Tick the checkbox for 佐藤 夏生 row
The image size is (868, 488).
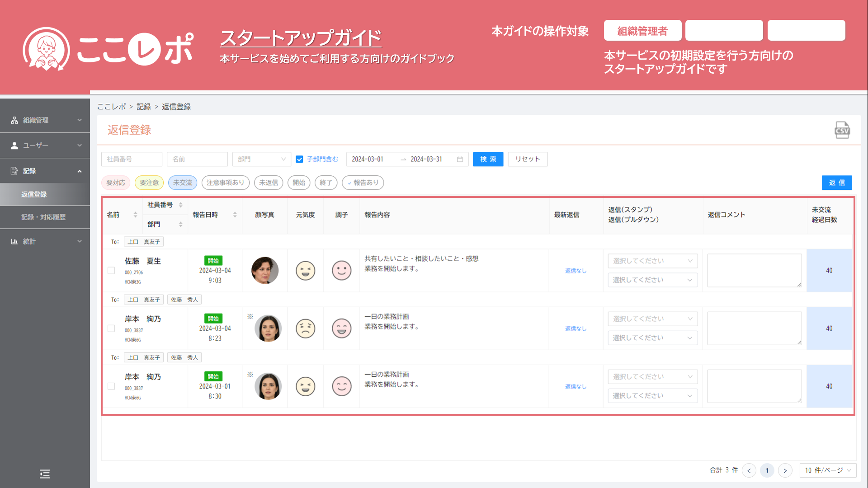[111, 270]
